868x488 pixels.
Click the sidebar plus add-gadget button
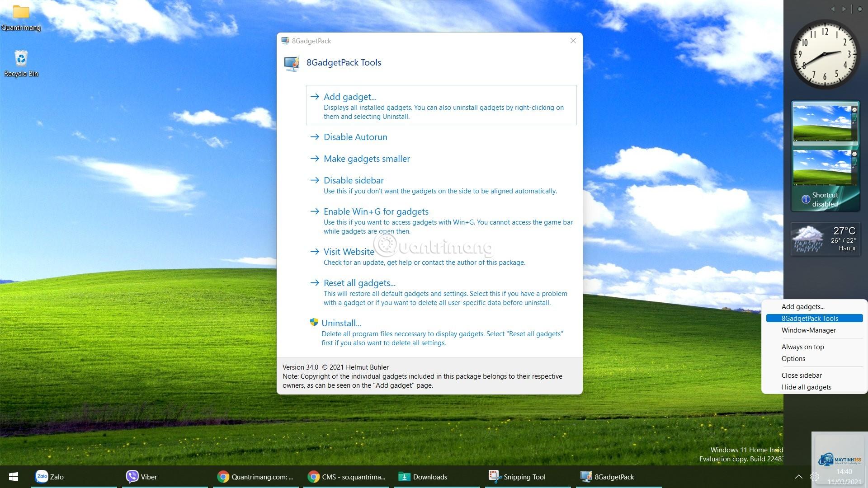(x=860, y=9)
